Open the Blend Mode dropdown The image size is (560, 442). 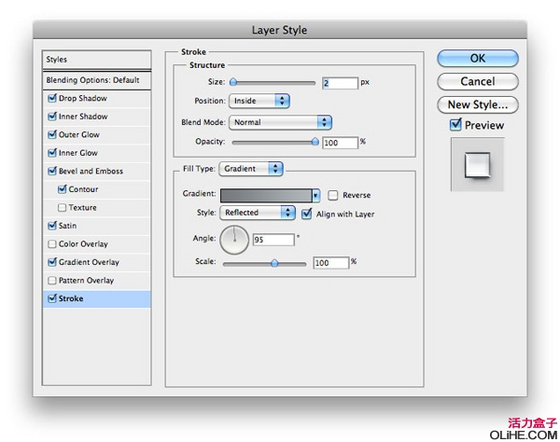[280, 122]
